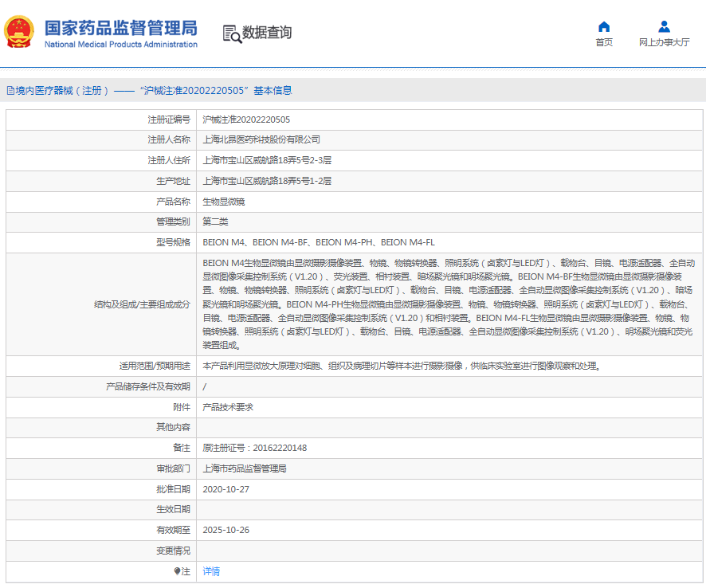
Task: Go to 数据查询 section title
Action: (267, 33)
